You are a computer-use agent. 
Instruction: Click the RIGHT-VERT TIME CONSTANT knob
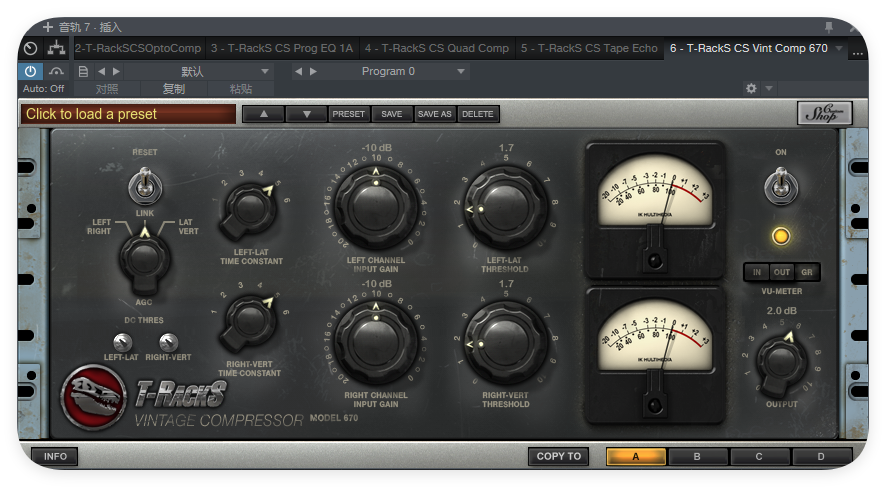pyautogui.click(x=249, y=321)
